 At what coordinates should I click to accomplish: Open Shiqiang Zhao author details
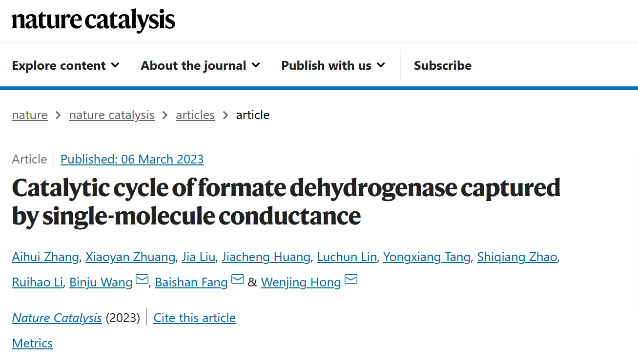[x=517, y=257]
